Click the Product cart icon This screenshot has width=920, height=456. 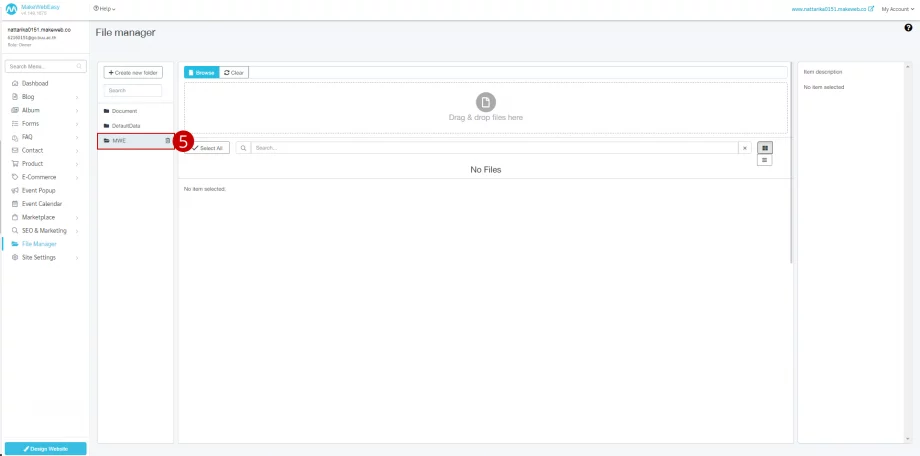(x=15, y=164)
